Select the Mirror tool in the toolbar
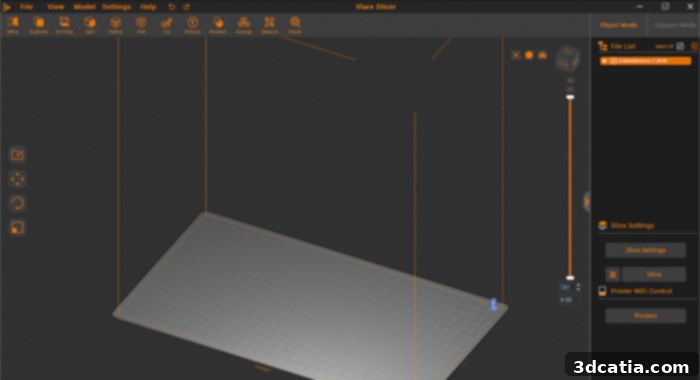Viewport: 700px width, 380px height. point(13,25)
